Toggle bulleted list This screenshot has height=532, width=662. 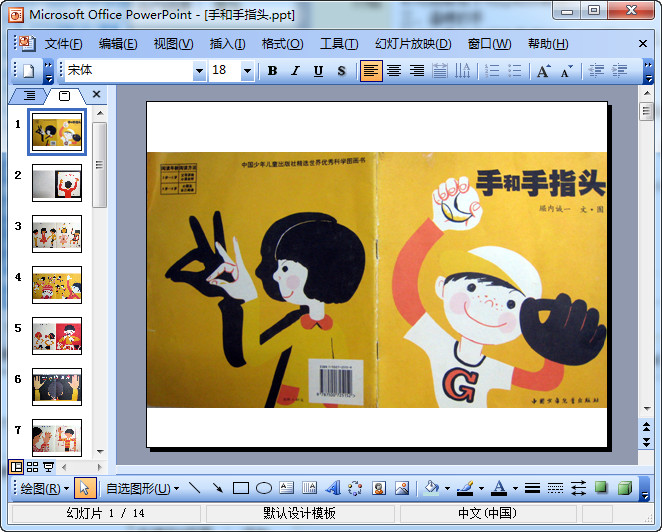point(514,71)
